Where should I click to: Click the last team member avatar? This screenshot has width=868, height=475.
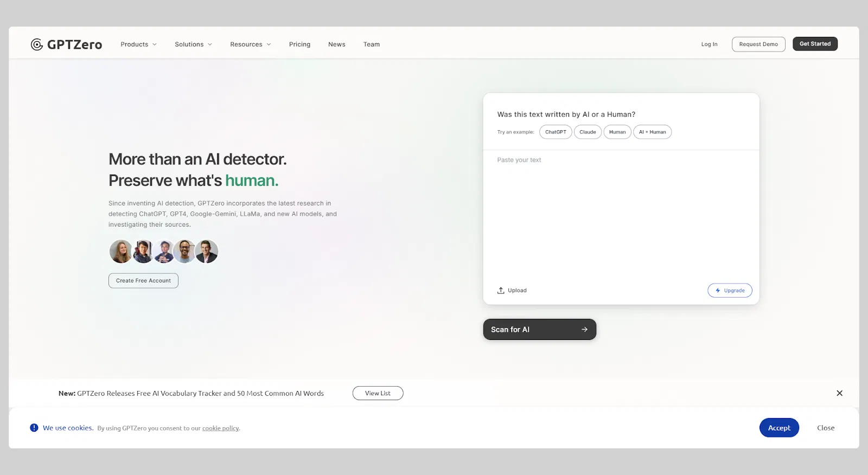(207, 252)
